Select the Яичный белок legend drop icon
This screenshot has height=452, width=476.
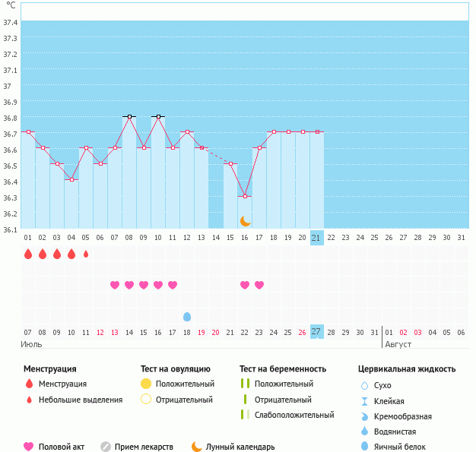click(364, 447)
